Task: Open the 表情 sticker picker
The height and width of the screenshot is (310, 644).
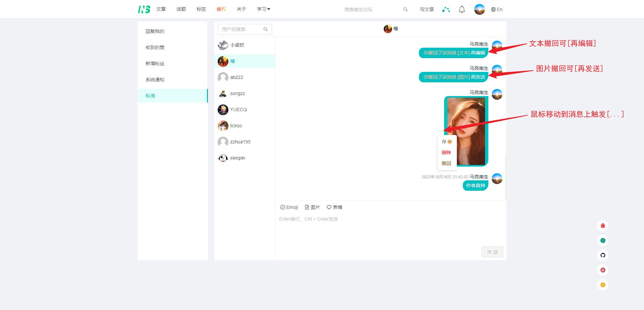Action: 334,207
